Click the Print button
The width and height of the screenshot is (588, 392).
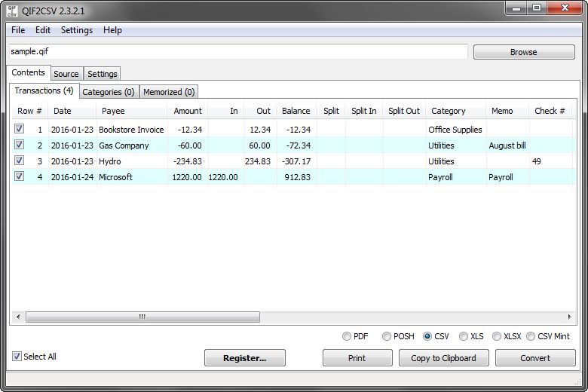click(357, 358)
